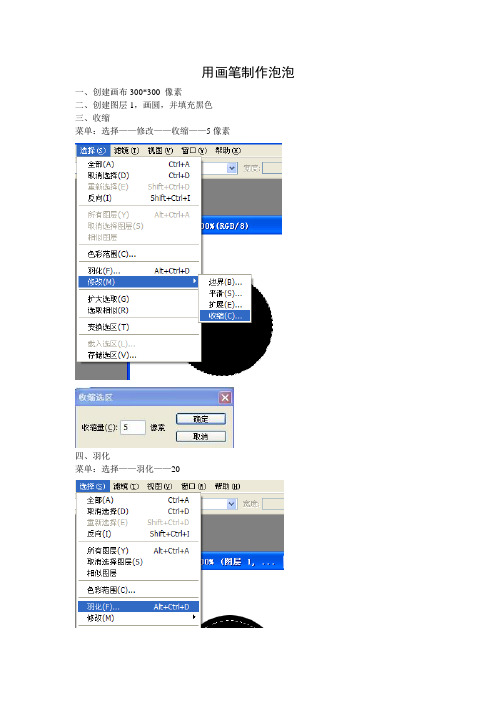Open 选择(S) menu bar item, lower screenshot

point(92,486)
